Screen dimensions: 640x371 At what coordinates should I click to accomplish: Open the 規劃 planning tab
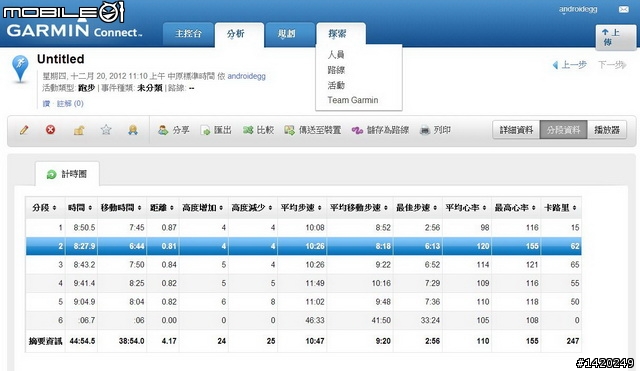point(289,34)
